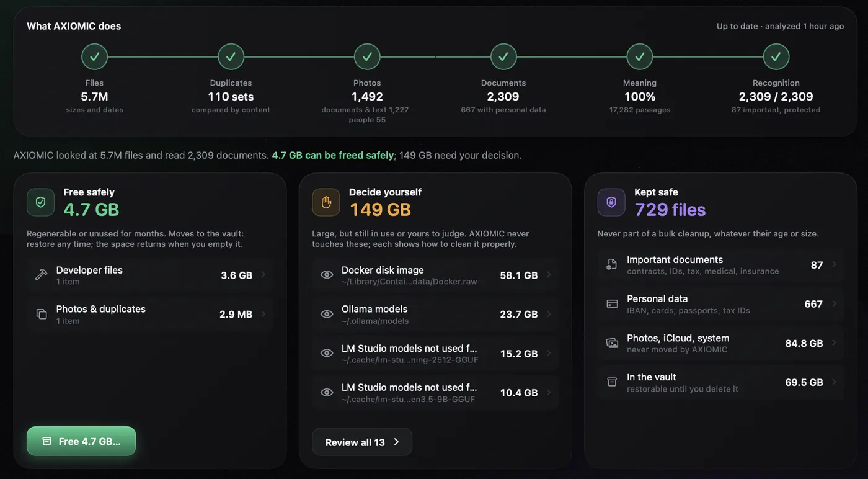Click the hand icon beside Decide yourself
This screenshot has height=479, width=868.
click(x=326, y=202)
